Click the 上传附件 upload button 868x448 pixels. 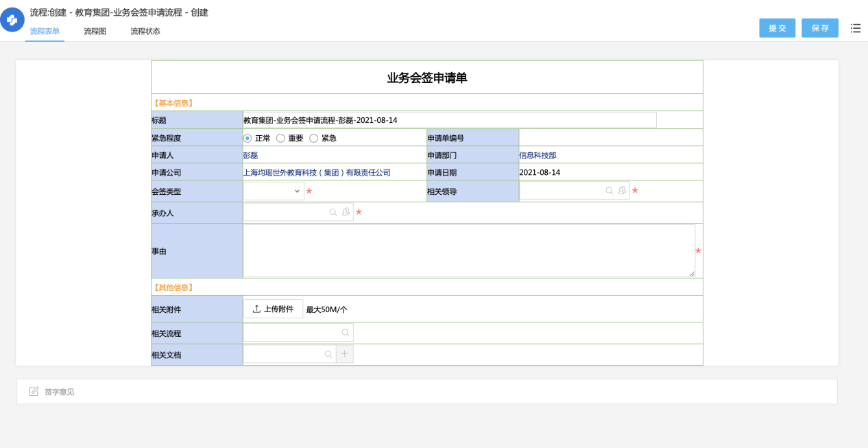pos(273,309)
